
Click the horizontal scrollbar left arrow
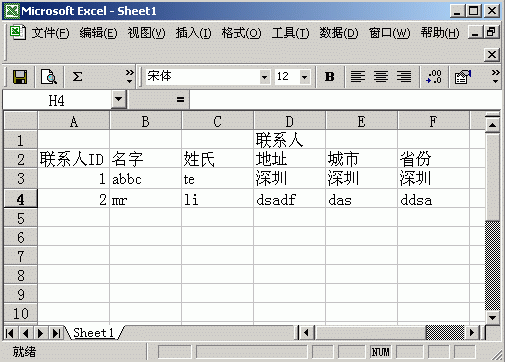tap(306, 332)
